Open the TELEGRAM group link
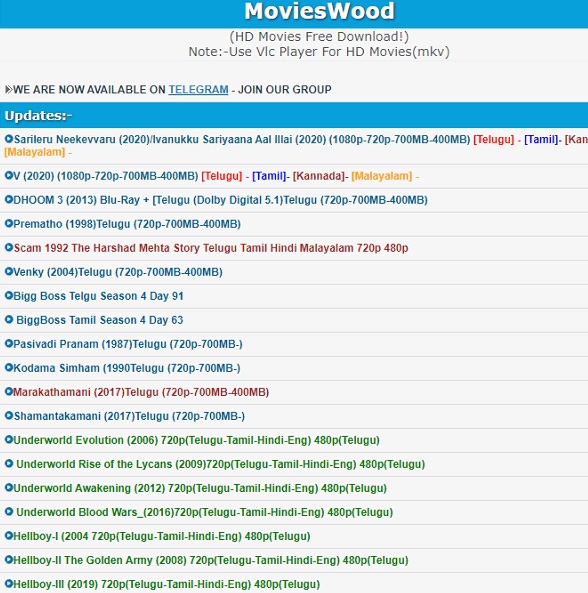588x593 pixels. (x=198, y=90)
